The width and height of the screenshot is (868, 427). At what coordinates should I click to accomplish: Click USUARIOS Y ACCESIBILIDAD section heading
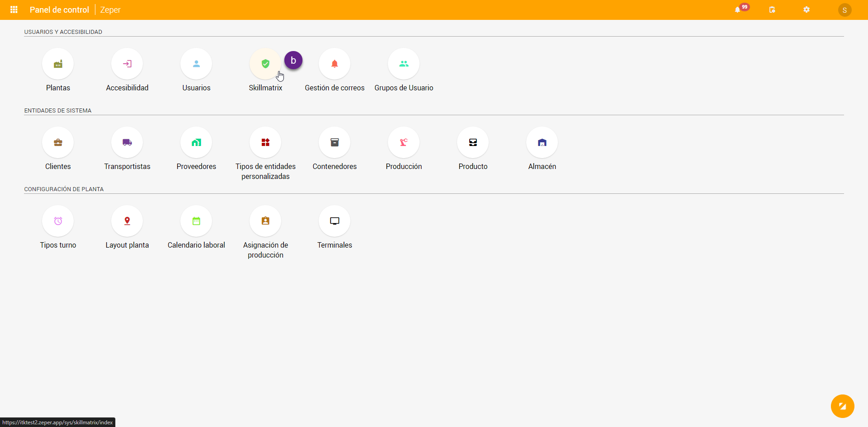[63, 32]
